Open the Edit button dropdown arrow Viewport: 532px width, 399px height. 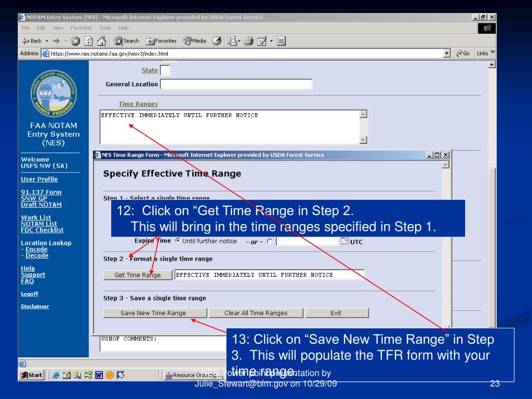(271, 41)
